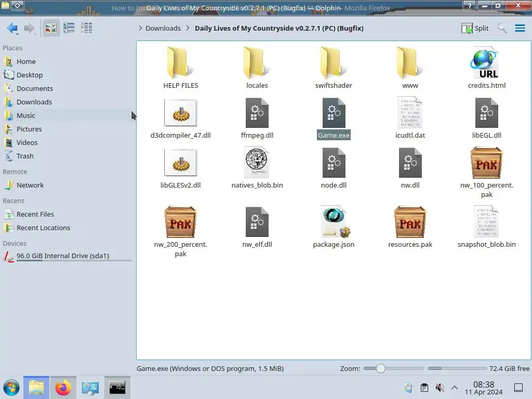The height and width of the screenshot is (399, 532).
Task: Select libEGL.dll file
Action: click(x=486, y=118)
